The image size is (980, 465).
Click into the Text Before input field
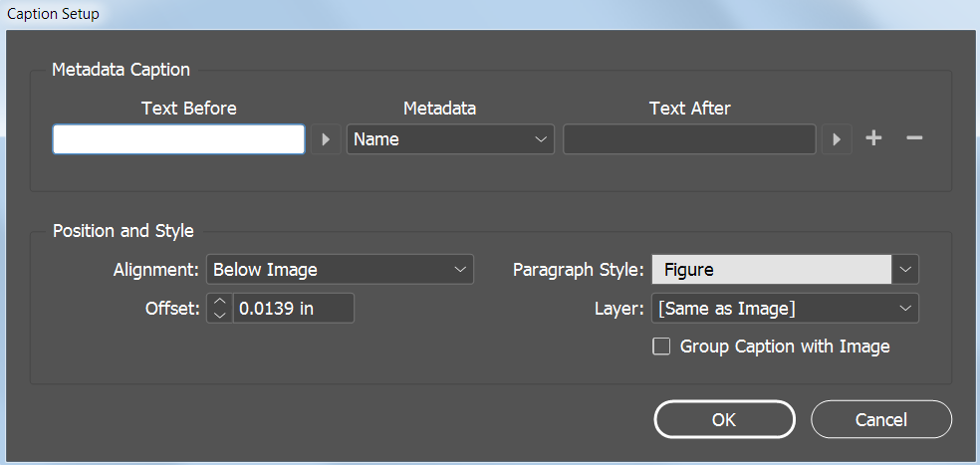178,139
